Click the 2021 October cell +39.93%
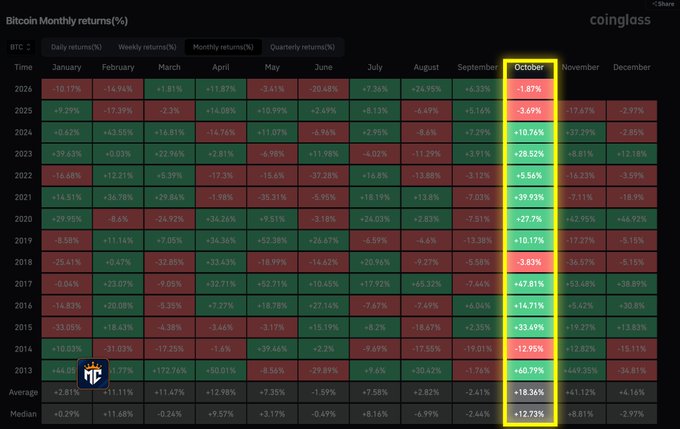This screenshot has height=429, width=680. pyautogui.click(x=529, y=197)
